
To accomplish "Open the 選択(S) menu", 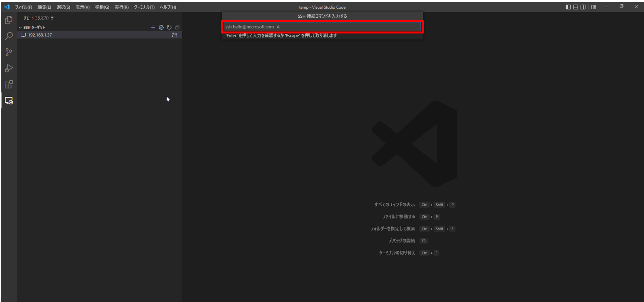I will pyautogui.click(x=63, y=7).
